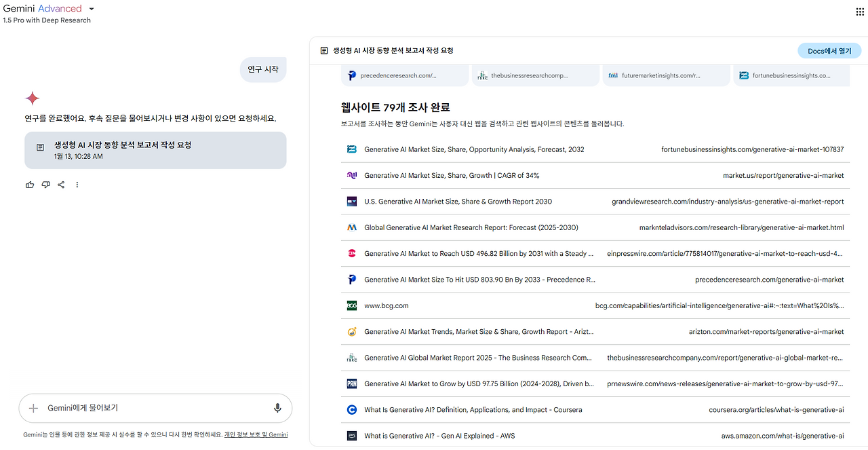Click the share icon under response

pos(61,185)
